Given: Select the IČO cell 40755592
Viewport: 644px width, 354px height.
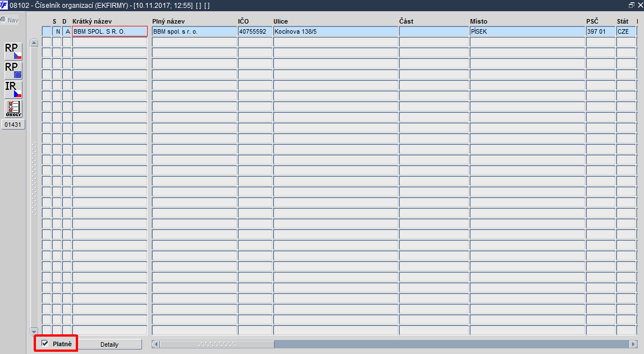Looking at the screenshot, I should click(255, 31).
